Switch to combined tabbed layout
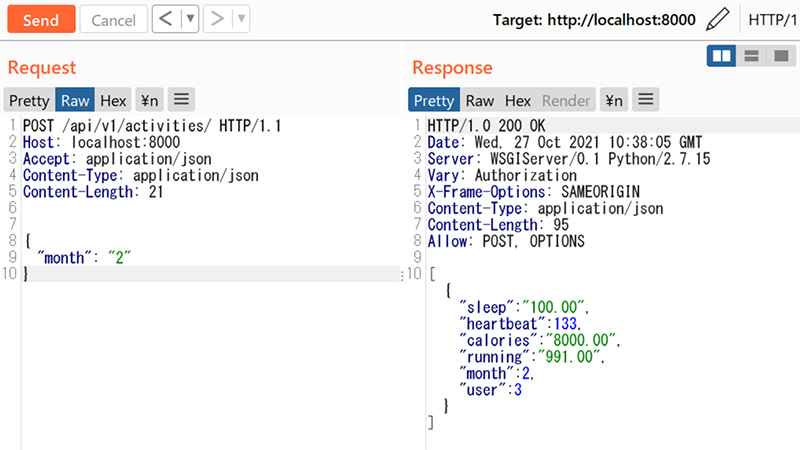 pos(781,56)
